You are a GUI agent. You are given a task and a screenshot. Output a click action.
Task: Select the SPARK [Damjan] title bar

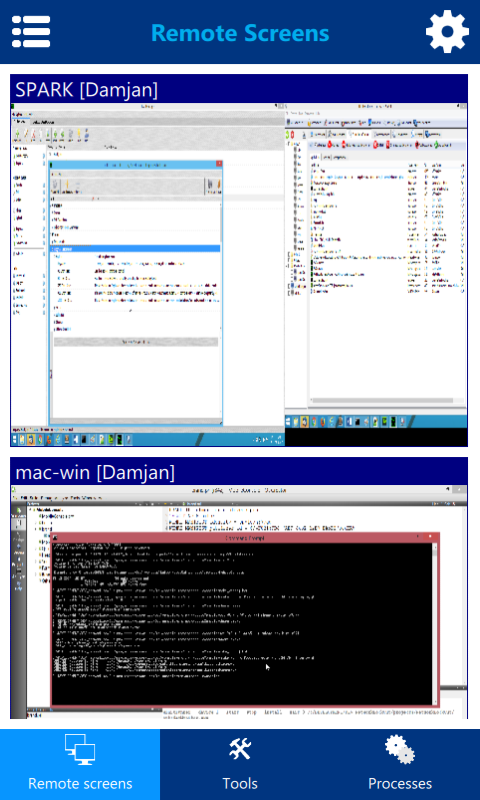239,89
